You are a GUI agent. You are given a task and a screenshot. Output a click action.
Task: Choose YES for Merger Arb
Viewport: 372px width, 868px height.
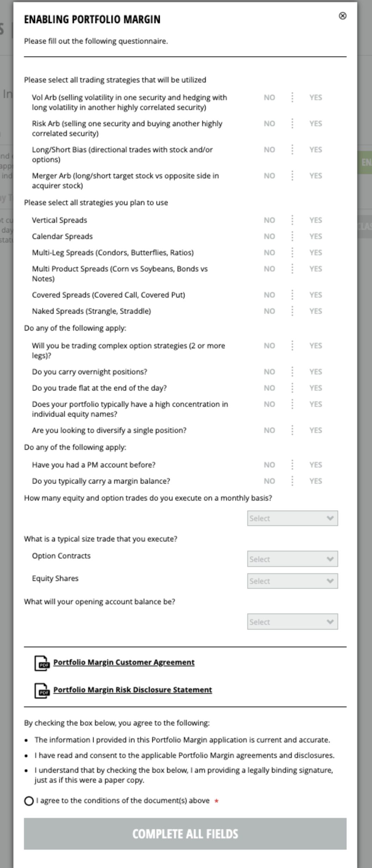tap(316, 176)
